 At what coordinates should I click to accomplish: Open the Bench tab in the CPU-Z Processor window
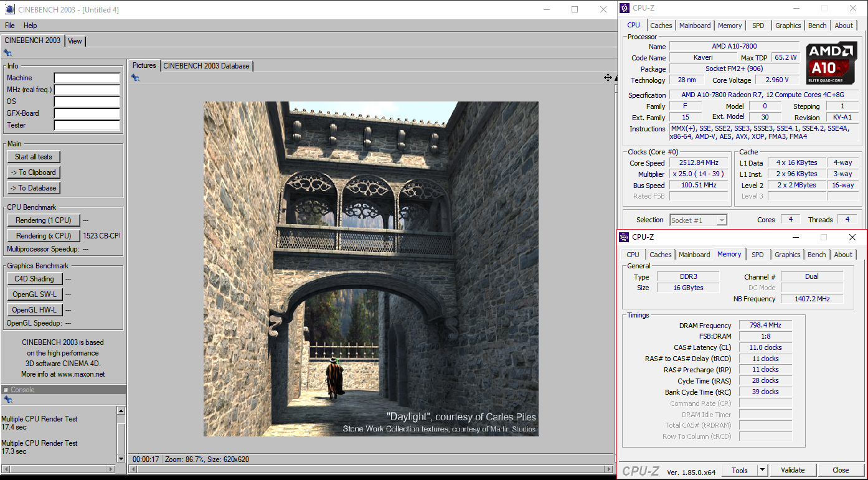(x=818, y=26)
